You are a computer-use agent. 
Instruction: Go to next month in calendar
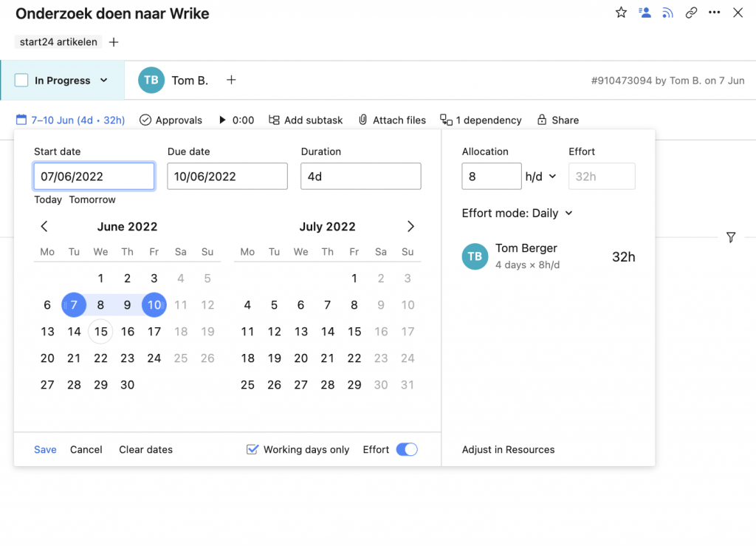[x=410, y=227]
